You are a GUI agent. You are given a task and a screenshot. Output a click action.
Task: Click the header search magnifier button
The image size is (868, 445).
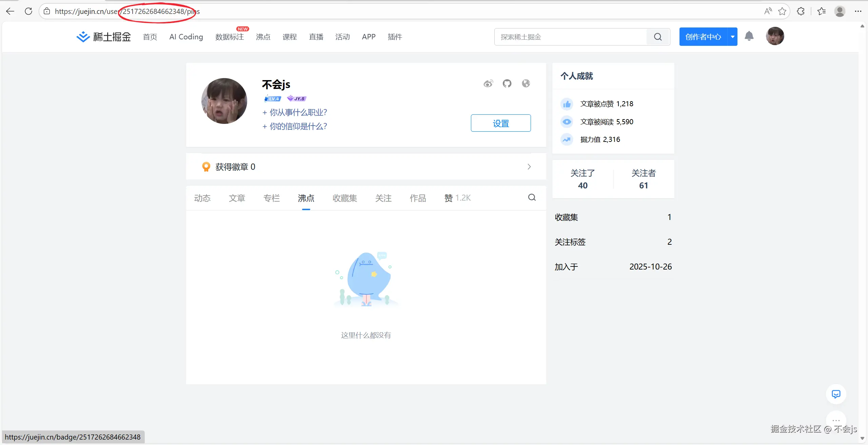pos(658,37)
